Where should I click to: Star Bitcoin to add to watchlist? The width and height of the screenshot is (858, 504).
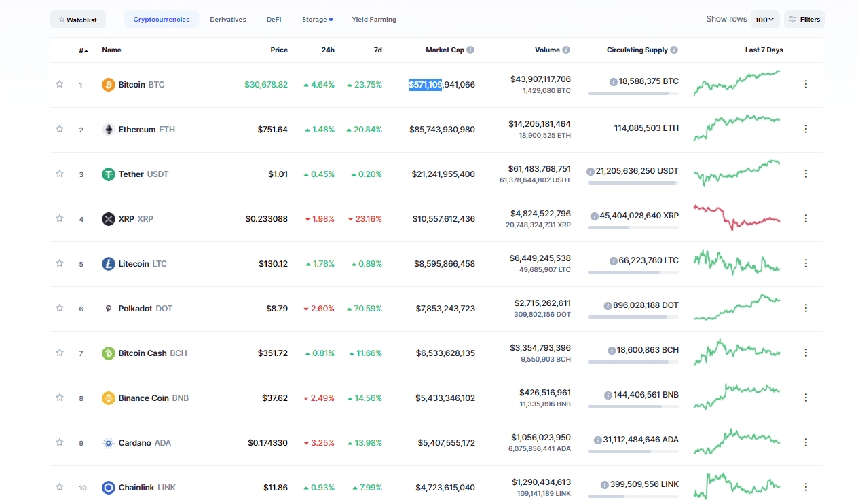tap(60, 84)
